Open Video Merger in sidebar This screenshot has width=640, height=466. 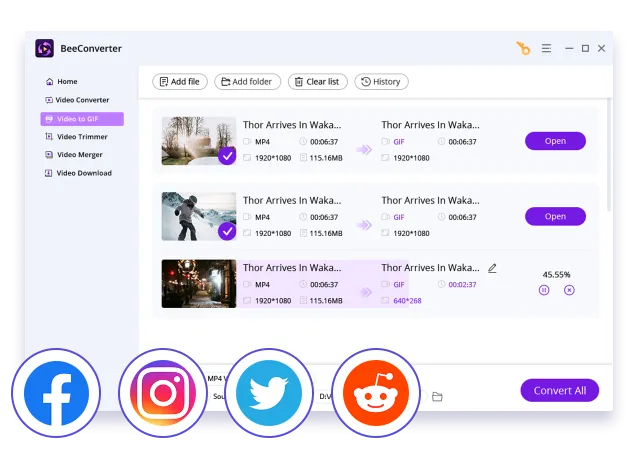click(74, 155)
